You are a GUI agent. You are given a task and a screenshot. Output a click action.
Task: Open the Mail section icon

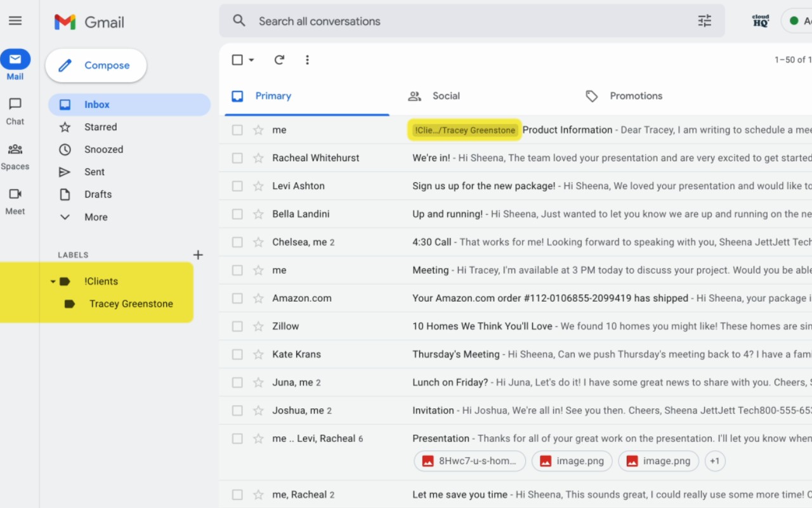[15, 59]
